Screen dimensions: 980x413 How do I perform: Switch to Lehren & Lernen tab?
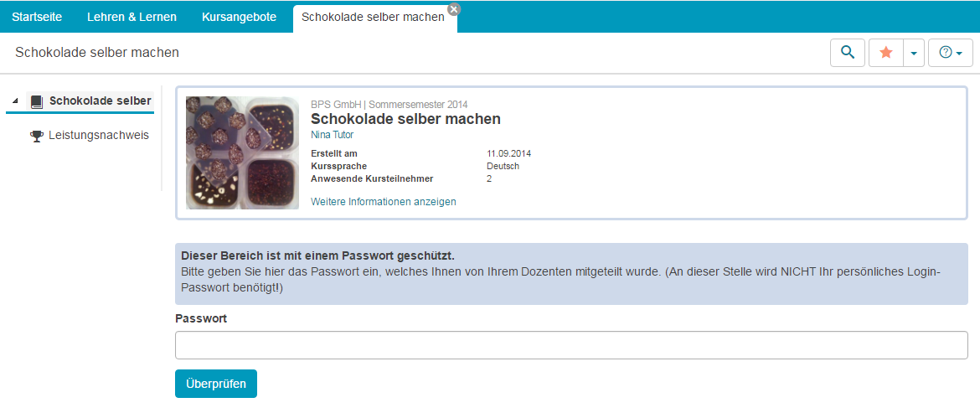[132, 17]
